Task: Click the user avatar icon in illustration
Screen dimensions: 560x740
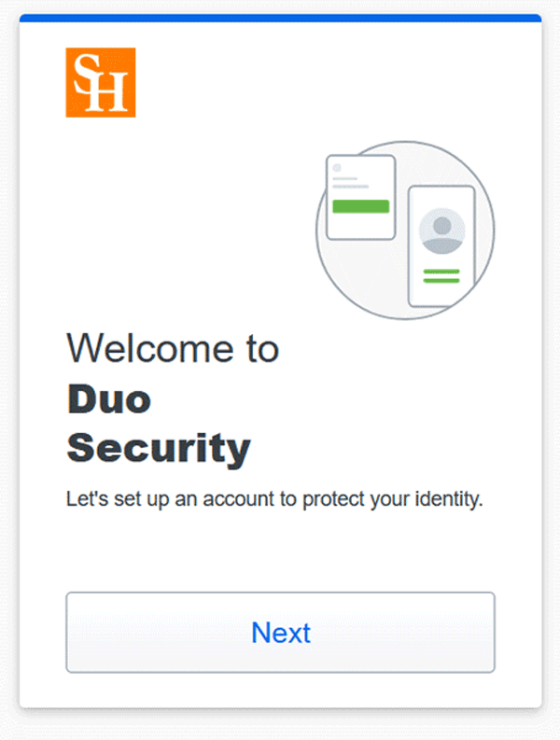Action: click(x=441, y=231)
